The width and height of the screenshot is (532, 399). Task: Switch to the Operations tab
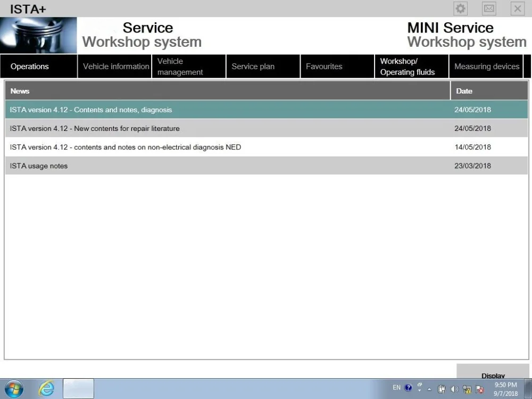click(x=39, y=66)
